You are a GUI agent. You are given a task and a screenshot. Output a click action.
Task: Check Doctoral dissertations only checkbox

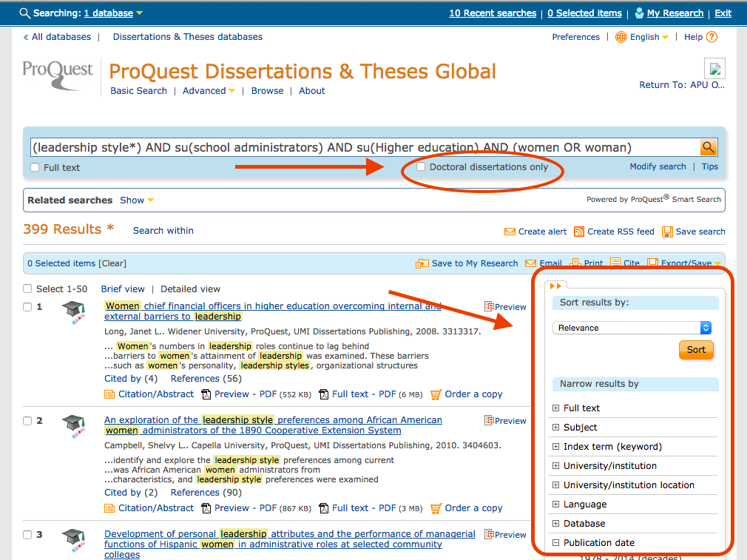click(x=421, y=166)
